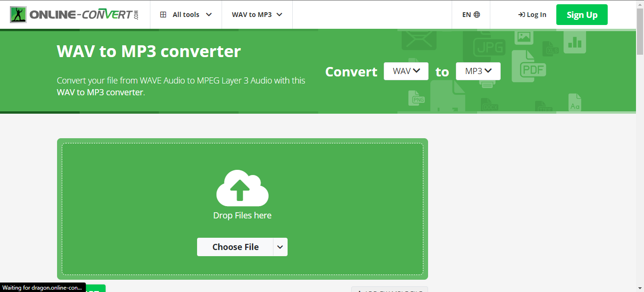Expand the Choose File source options arrow
The image size is (644, 292).
tap(280, 247)
